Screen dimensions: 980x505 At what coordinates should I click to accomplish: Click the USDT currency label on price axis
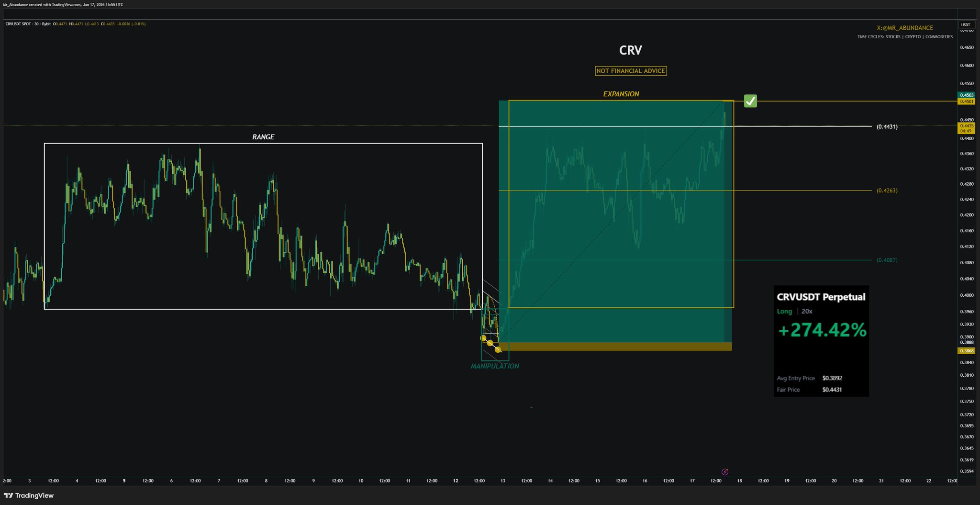(x=966, y=25)
